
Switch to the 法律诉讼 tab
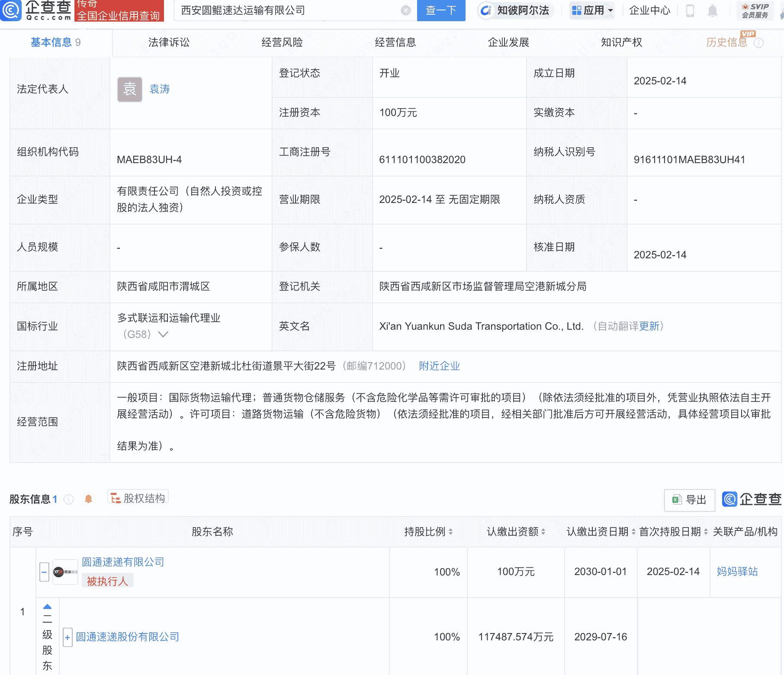pyautogui.click(x=168, y=42)
